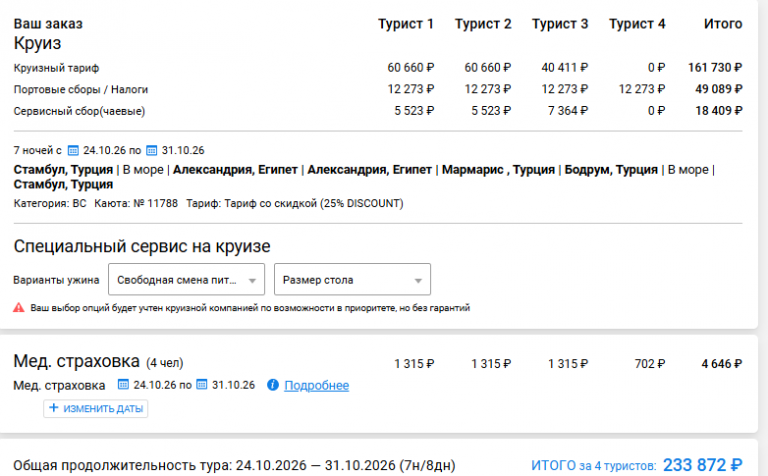The image size is (768, 476).
Task: Click plus icon in ИЗМЕНИТЬ ДАТЫ button
Action: pyautogui.click(x=54, y=408)
